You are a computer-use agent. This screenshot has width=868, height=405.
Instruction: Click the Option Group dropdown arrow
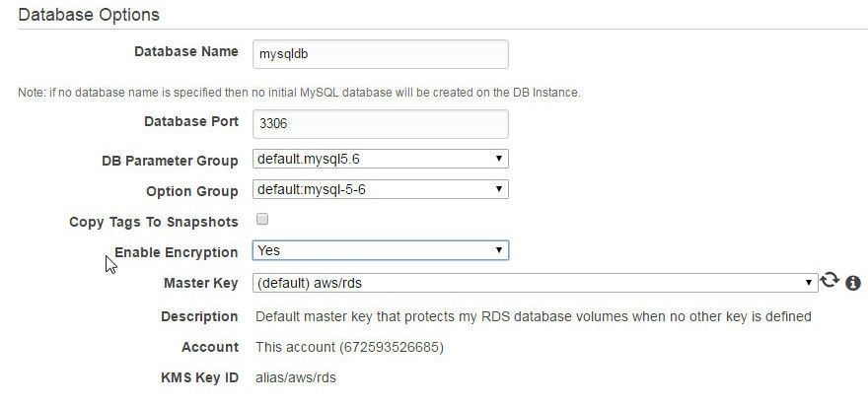pyautogui.click(x=499, y=189)
